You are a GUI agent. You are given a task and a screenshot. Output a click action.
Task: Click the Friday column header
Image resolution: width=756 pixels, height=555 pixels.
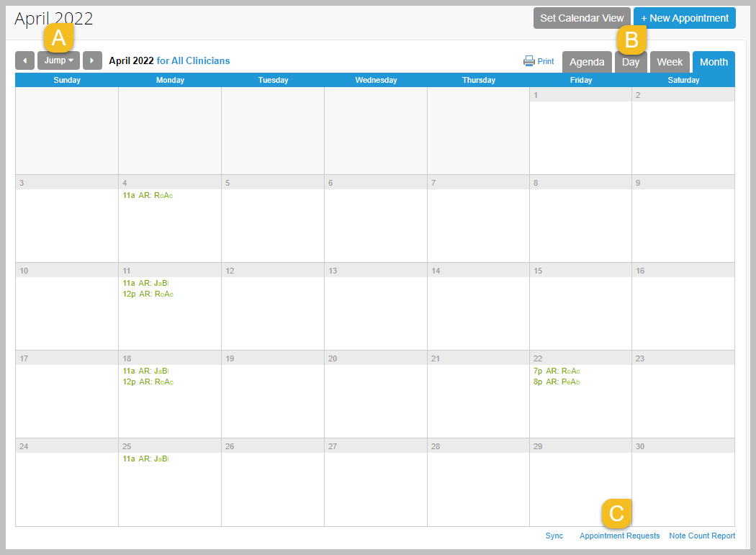click(x=581, y=80)
